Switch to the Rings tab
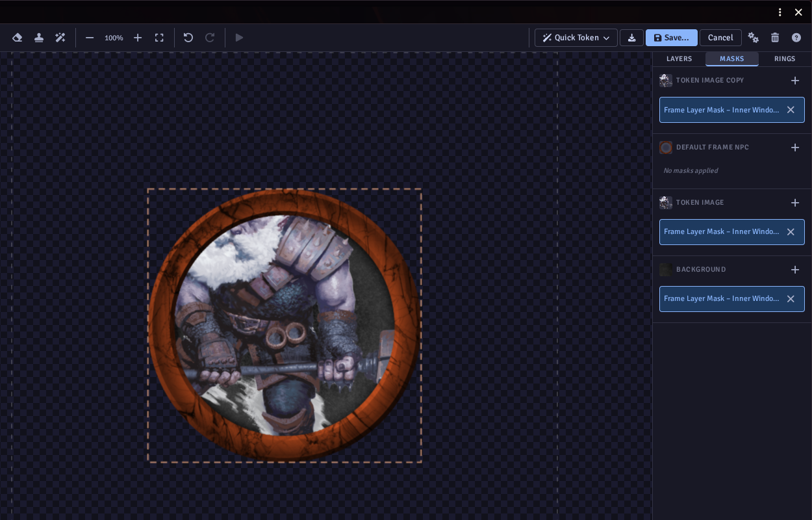The image size is (812, 520). point(785,58)
